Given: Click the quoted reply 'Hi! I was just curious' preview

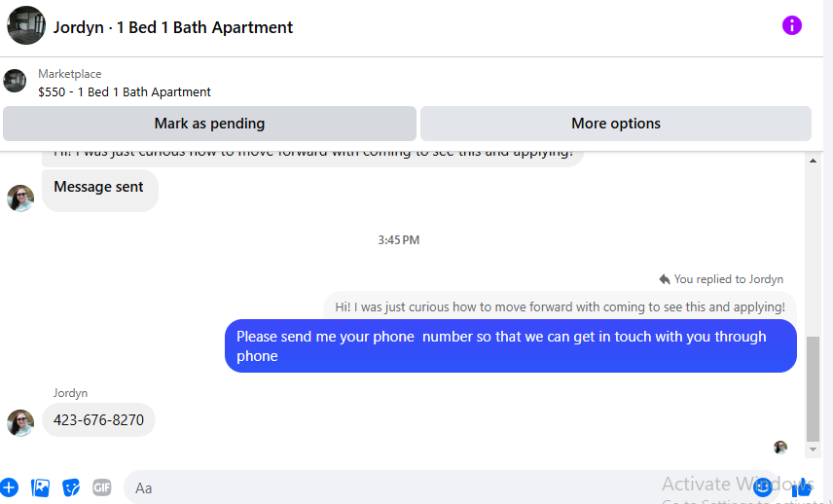Looking at the screenshot, I should pos(560,306).
